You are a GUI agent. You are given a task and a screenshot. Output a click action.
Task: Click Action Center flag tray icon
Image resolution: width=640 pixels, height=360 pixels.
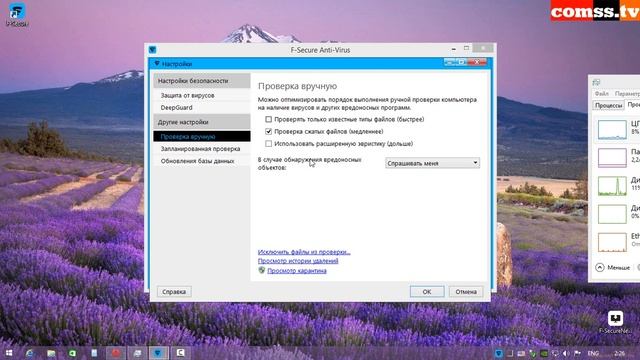coord(577,353)
